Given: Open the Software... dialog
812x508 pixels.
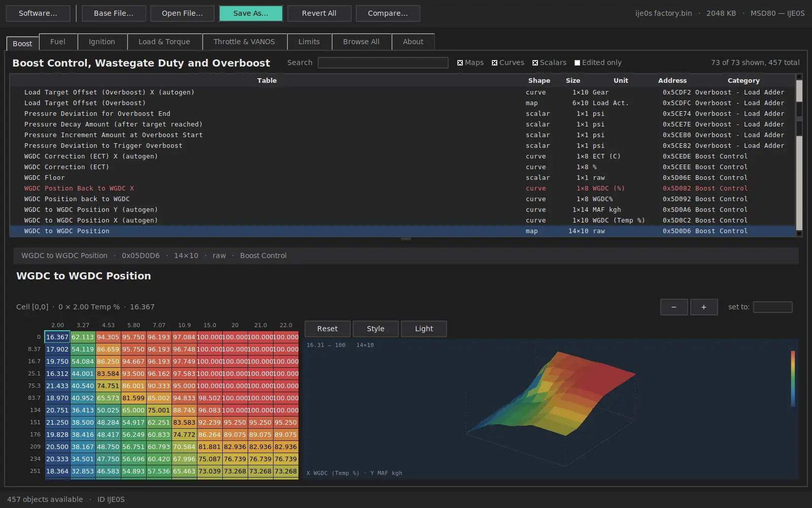Looking at the screenshot, I should tap(38, 13).
